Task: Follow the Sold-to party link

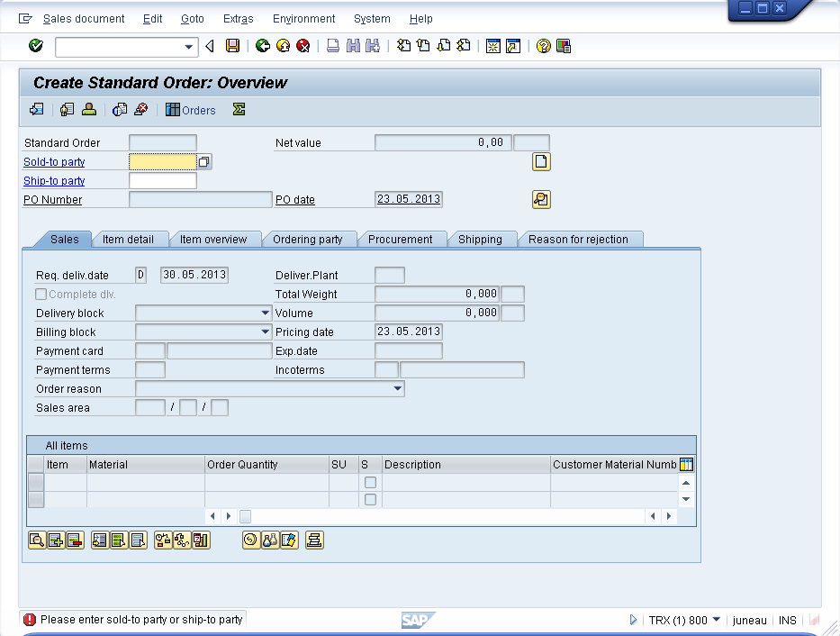Action: coord(54,162)
